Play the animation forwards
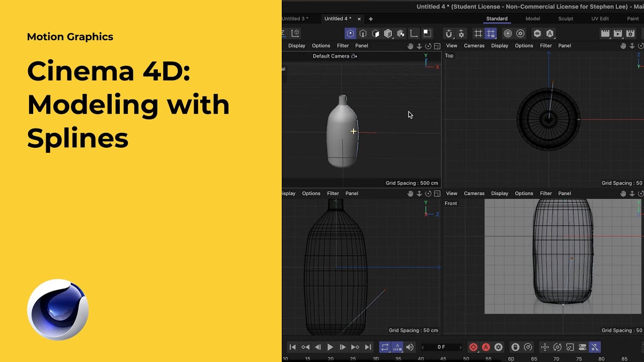 [x=330, y=347]
